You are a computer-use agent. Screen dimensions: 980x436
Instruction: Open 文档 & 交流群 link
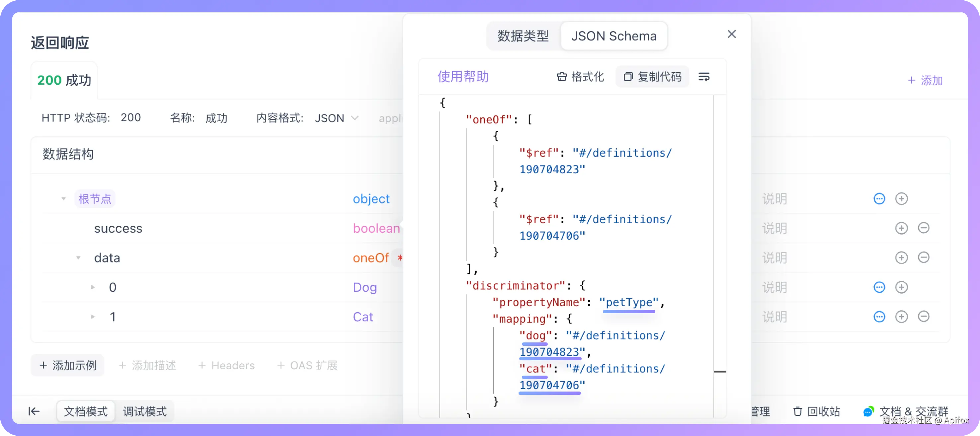(906, 411)
